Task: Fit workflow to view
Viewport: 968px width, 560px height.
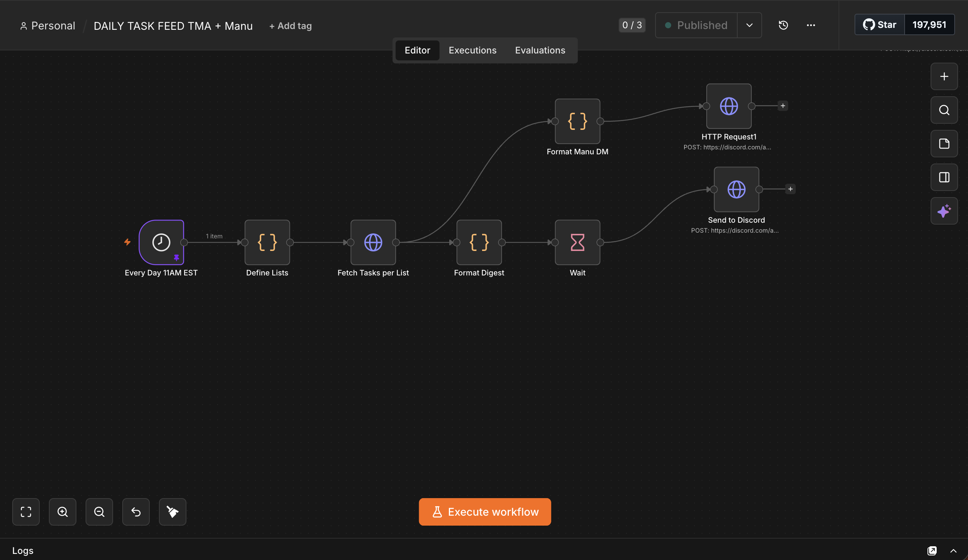Action: (26, 512)
